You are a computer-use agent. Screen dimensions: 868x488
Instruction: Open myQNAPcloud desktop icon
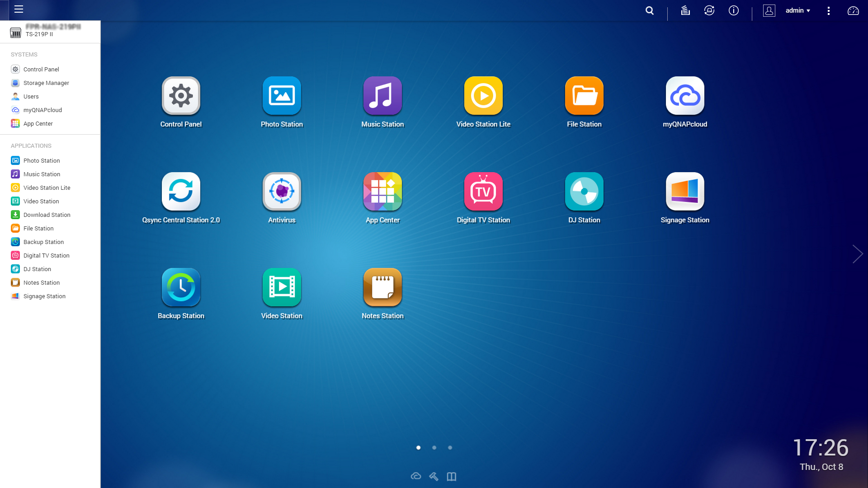click(x=685, y=96)
